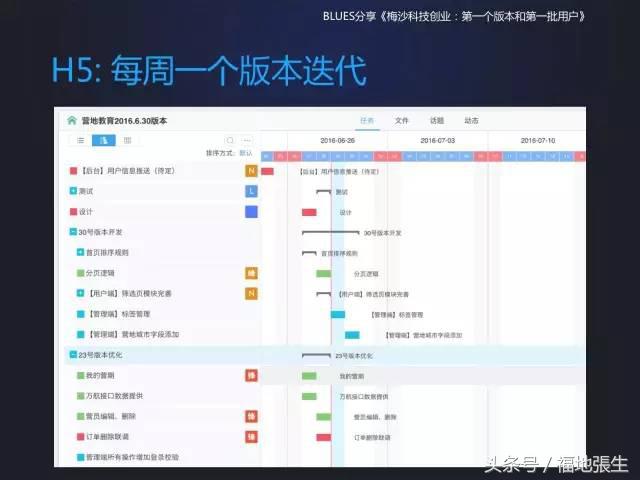
Task: Click orange N avatar on 用户信息推送 row
Action: coord(251,171)
